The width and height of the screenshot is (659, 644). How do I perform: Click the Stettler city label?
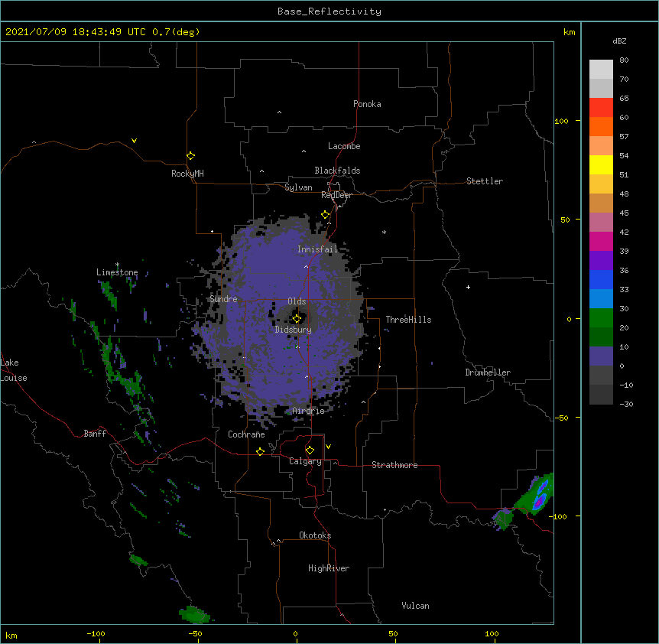coord(485,181)
